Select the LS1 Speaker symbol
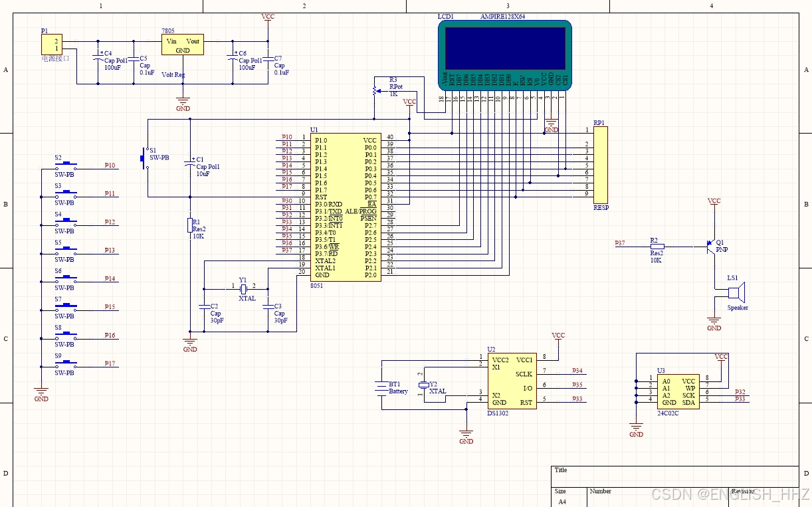812x507 pixels. point(736,292)
